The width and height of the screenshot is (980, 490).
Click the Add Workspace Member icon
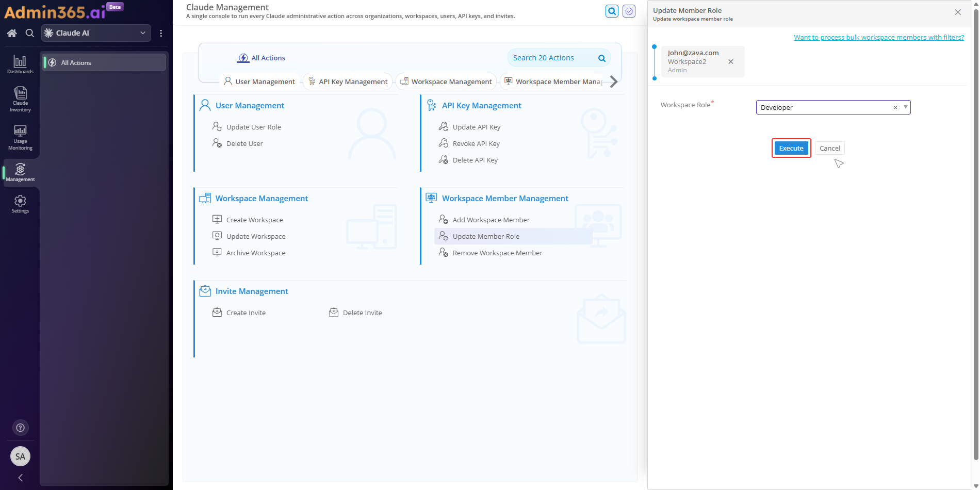[x=443, y=219]
